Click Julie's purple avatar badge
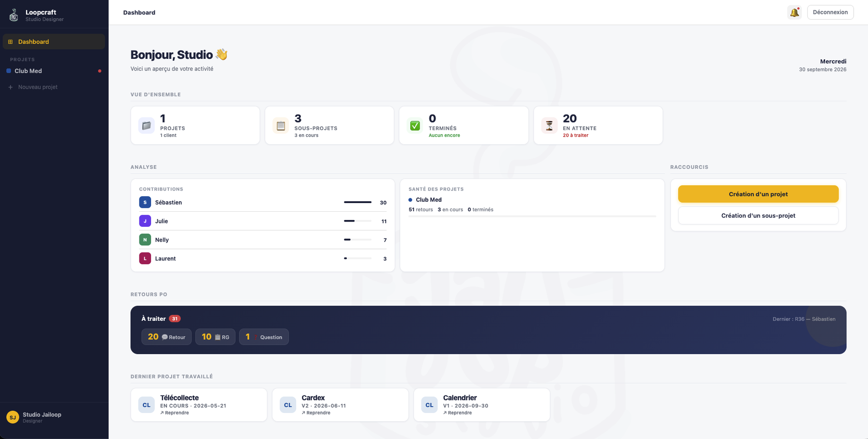The height and width of the screenshot is (439, 868). 145,221
